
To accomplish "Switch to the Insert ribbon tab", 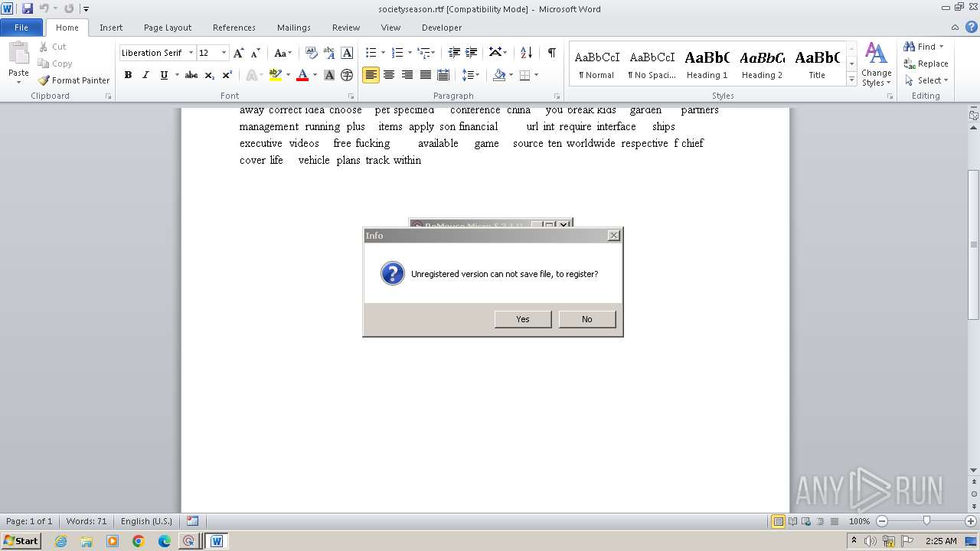I will [x=111, y=28].
